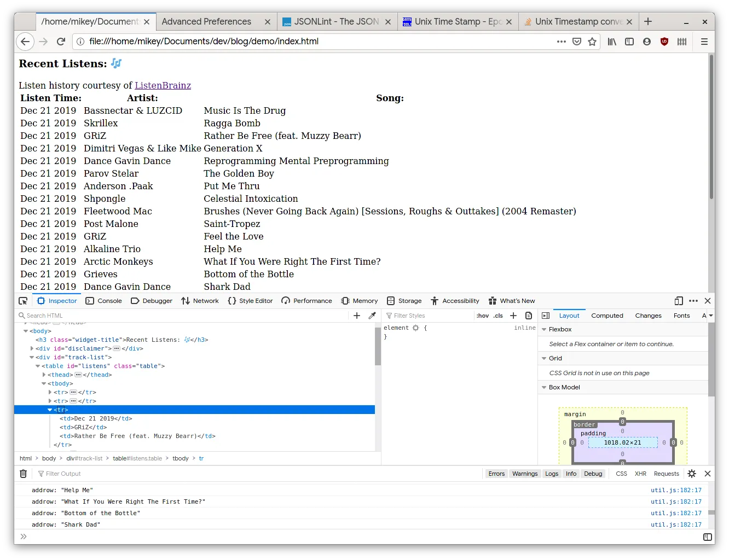This screenshot has width=729, height=560.
Task: Open the Computed sidebar tab
Action: [x=607, y=316]
